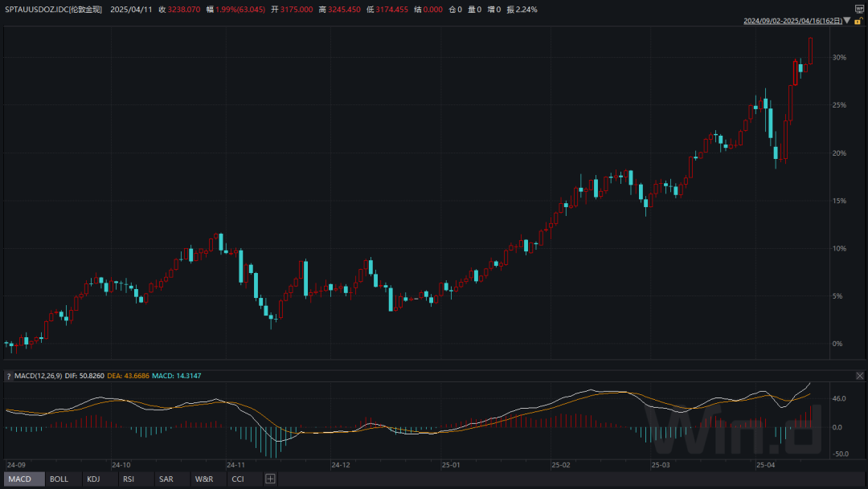Toggle the yellow lock icon
Image resolution: width=868 pixels, height=489 pixels.
point(858,21)
